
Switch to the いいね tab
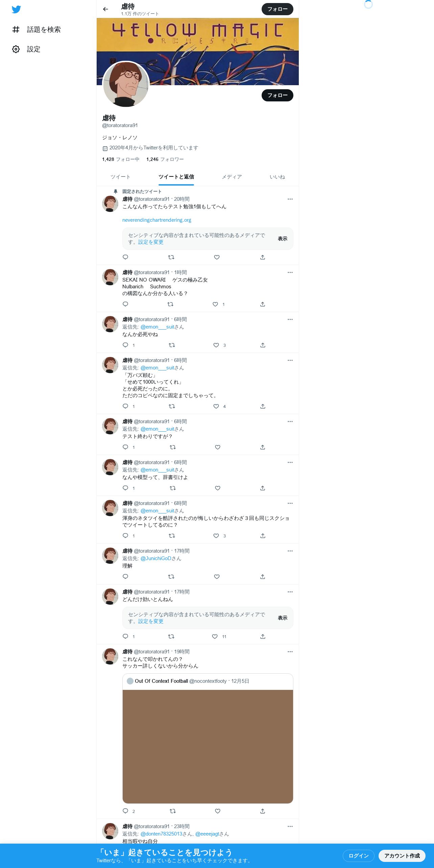[277, 177]
